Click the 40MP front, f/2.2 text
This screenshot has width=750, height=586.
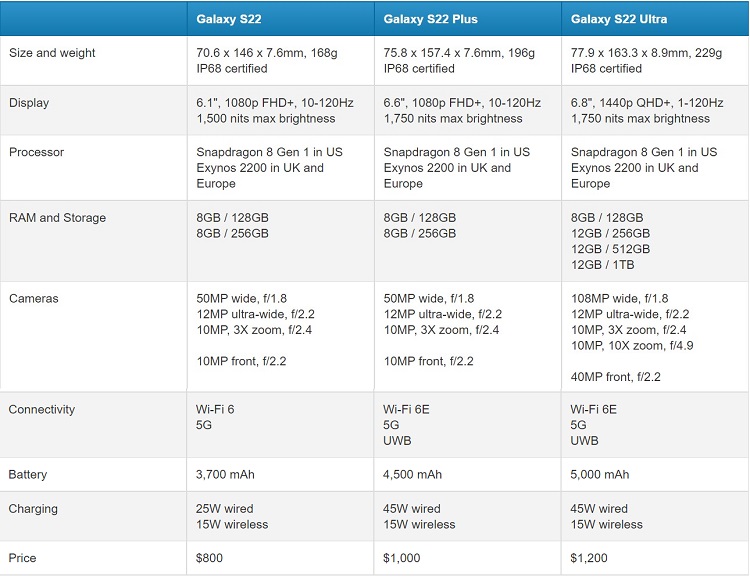[615, 377]
